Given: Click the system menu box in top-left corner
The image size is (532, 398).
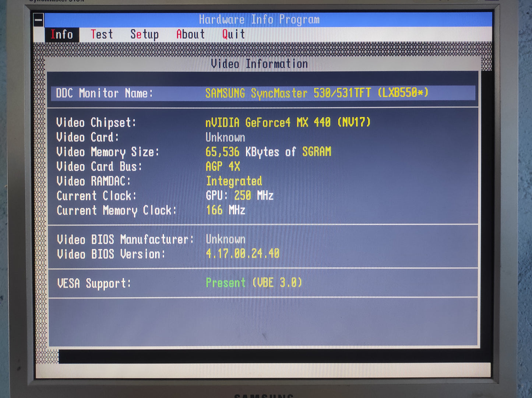Looking at the screenshot, I should click(x=39, y=20).
